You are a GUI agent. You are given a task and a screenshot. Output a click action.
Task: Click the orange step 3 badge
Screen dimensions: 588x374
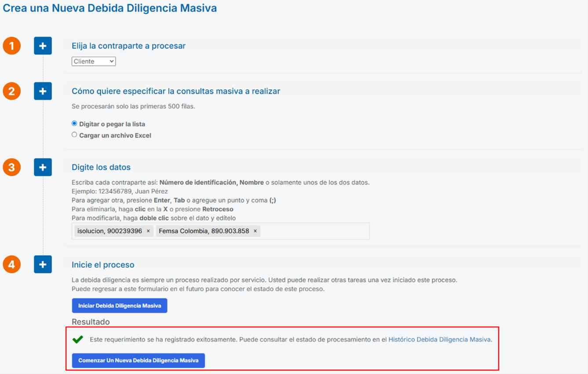(11, 167)
